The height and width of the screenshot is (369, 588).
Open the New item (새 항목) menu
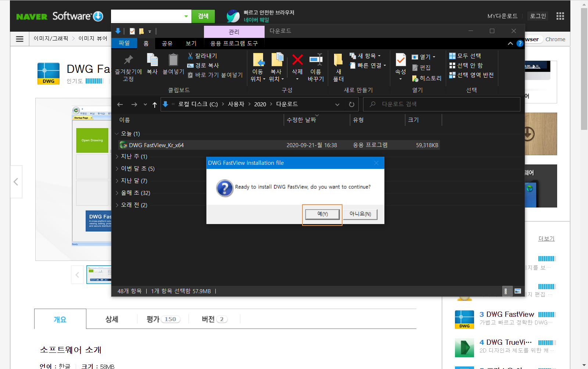point(365,56)
